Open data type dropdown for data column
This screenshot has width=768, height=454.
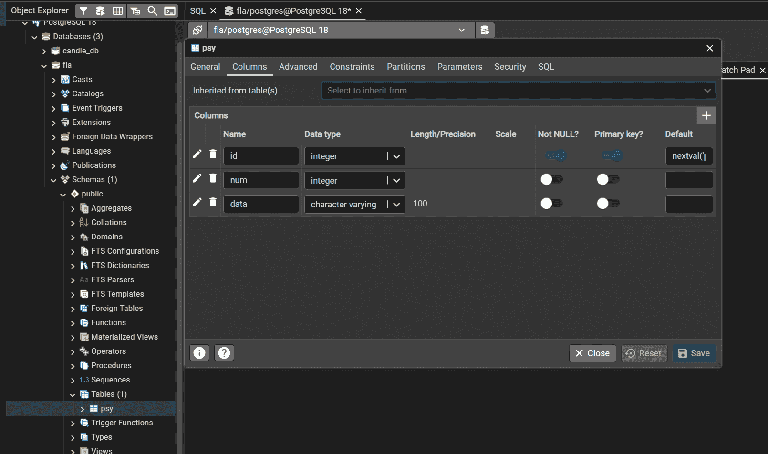tap(396, 204)
